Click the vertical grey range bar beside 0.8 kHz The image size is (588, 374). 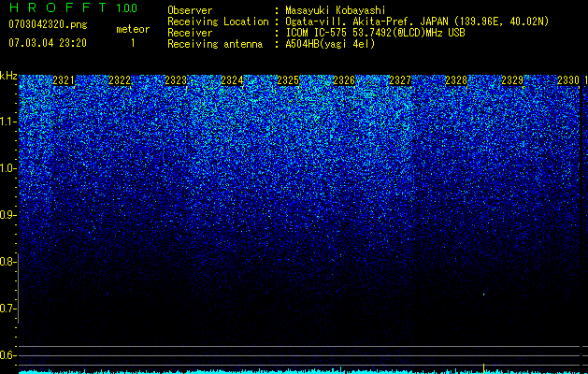(x=18, y=288)
